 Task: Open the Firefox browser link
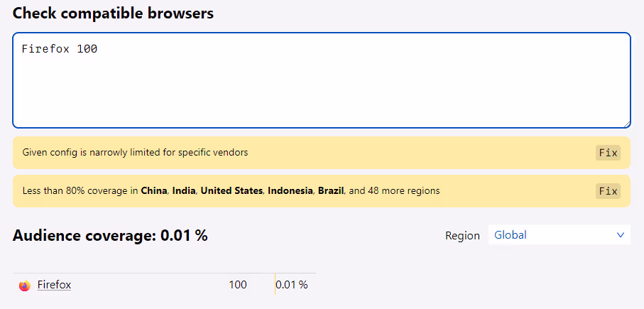click(x=54, y=284)
